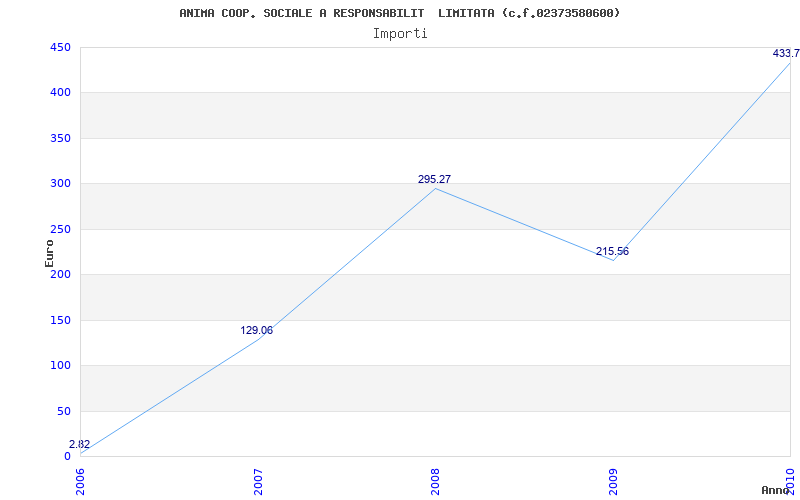Viewport: 800px width, 500px height.
Task: Click the 2006 x-axis year label
Action: [81, 482]
